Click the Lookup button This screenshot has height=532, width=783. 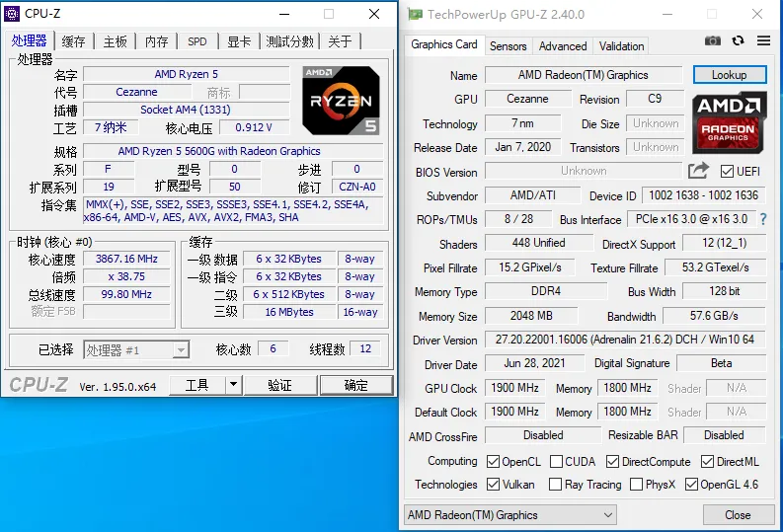pyautogui.click(x=729, y=75)
